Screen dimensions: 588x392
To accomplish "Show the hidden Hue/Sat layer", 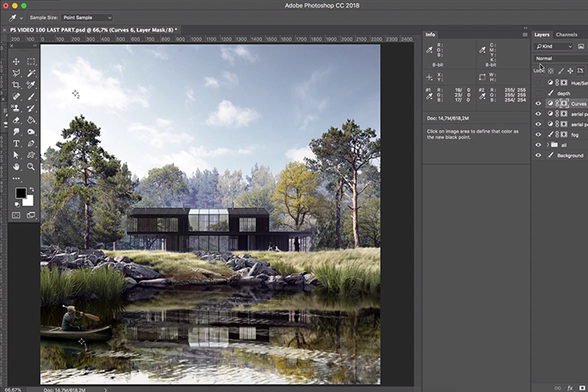I will (x=538, y=82).
